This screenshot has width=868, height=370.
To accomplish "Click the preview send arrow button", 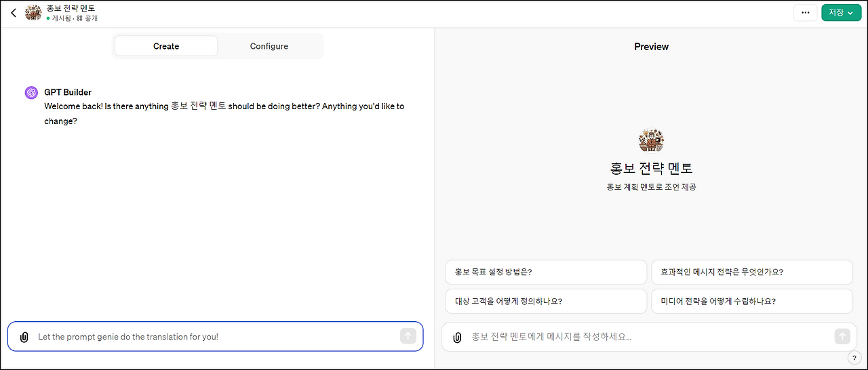I will coord(842,336).
